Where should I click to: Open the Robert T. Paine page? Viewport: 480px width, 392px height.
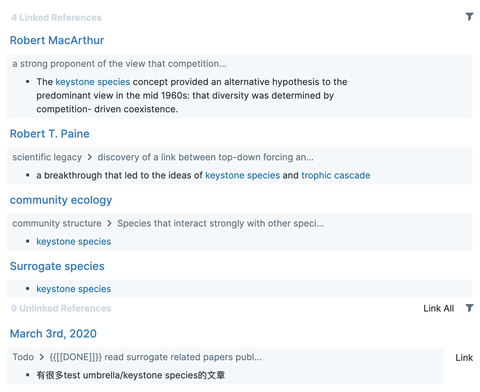pos(50,134)
